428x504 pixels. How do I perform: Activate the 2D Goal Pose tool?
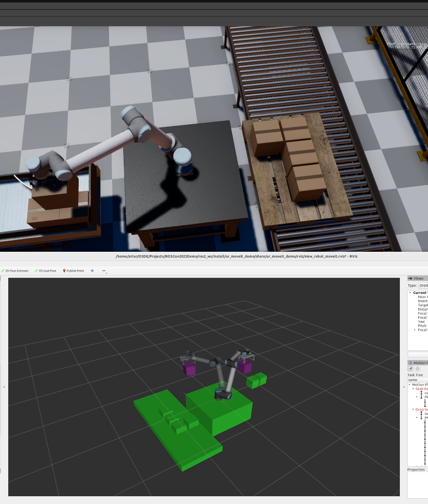46,271
